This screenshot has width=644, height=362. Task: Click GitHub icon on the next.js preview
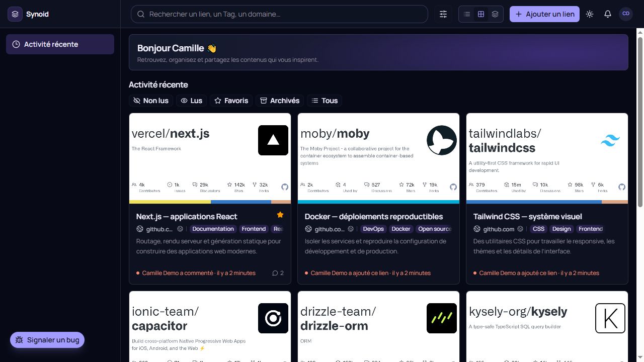285,187
